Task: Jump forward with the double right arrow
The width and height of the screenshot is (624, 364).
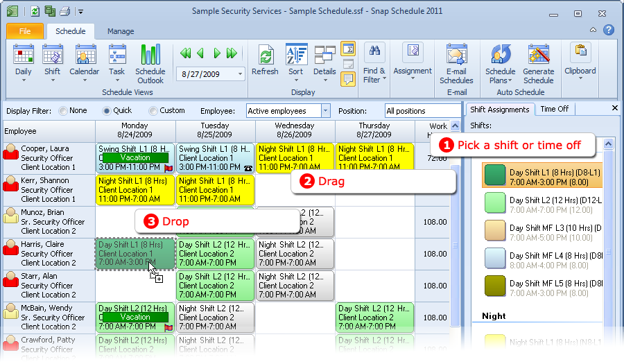Action: (x=232, y=53)
